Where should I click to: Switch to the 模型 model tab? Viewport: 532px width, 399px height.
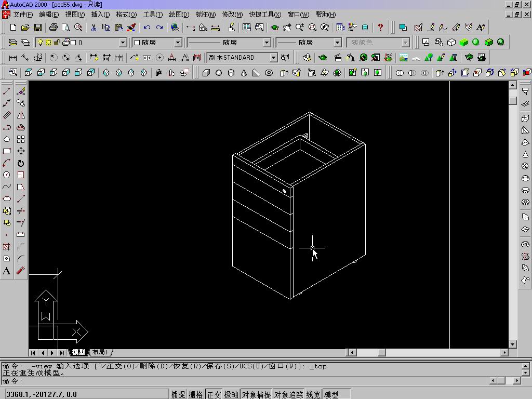coord(79,352)
